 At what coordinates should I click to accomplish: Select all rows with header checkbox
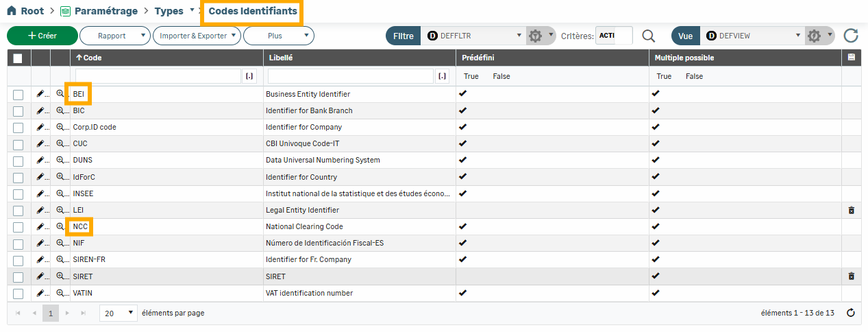tap(18, 58)
